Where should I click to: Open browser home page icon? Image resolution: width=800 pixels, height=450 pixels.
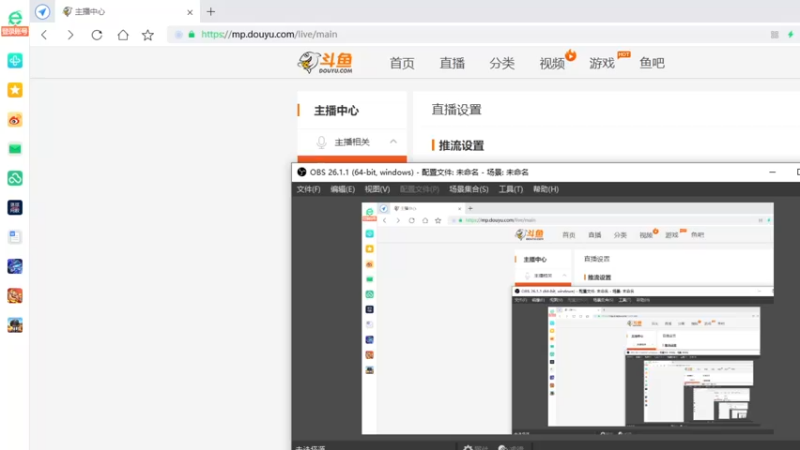tap(123, 35)
